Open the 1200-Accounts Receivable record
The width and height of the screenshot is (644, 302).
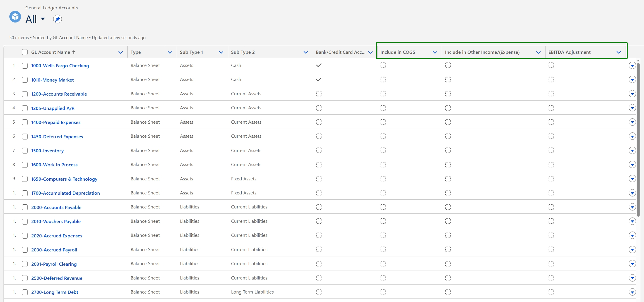tap(59, 94)
